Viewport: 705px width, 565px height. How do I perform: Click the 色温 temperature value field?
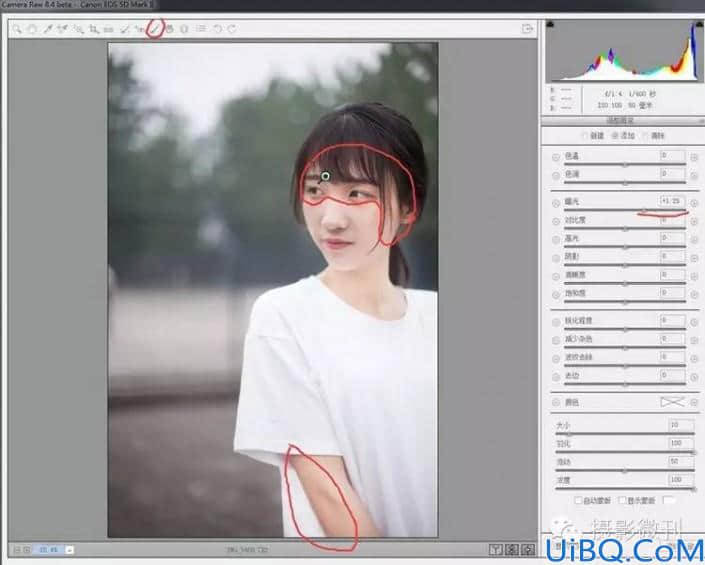point(672,156)
